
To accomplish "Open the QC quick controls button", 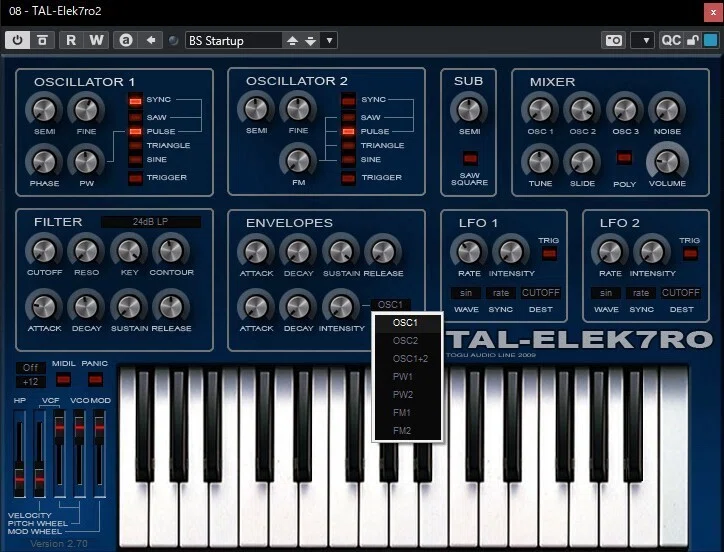I will 671,40.
